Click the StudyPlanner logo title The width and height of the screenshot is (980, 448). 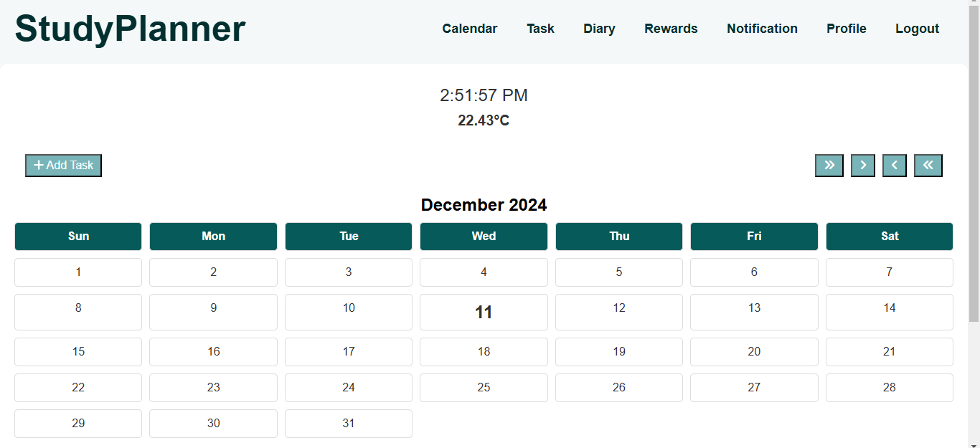tap(130, 29)
